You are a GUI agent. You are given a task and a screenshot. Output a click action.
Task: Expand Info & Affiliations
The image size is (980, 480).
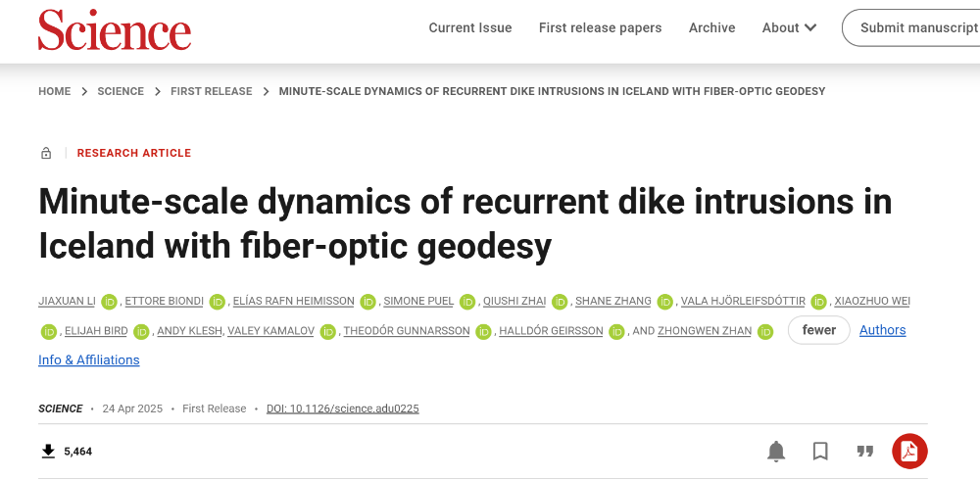point(89,360)
